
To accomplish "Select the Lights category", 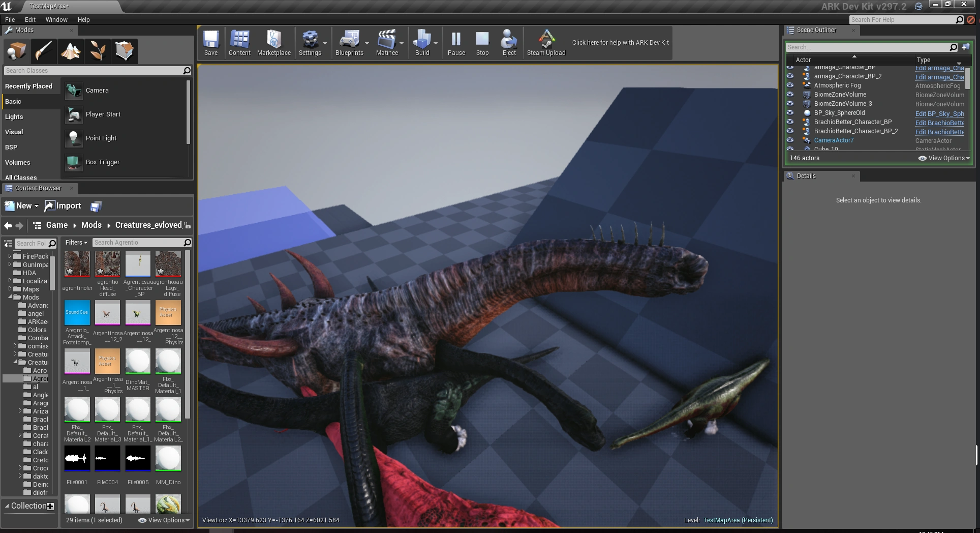I will click(14, 117).
